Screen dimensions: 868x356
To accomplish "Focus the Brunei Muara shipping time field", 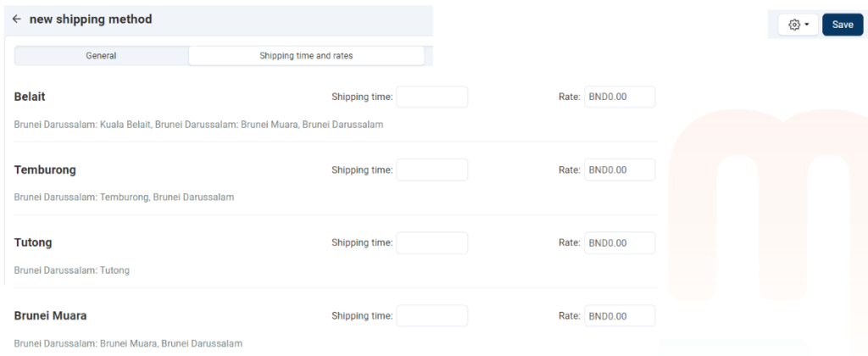I will tap(431, 315).
